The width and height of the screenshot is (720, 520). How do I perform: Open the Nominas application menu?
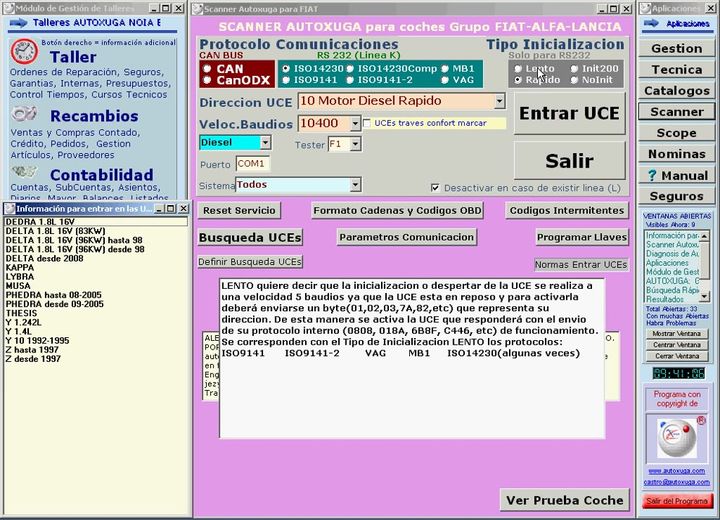676,154
